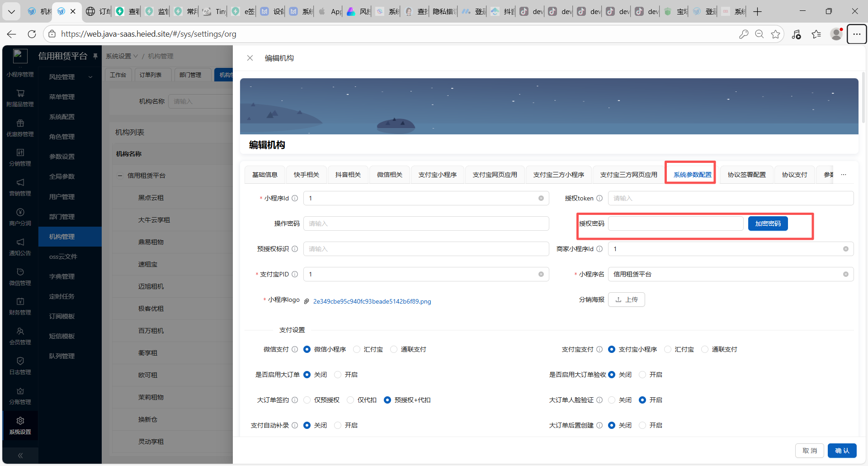
Task: Collapse the 信用租赁平台 tree node
Action: [x=120, y=176]
